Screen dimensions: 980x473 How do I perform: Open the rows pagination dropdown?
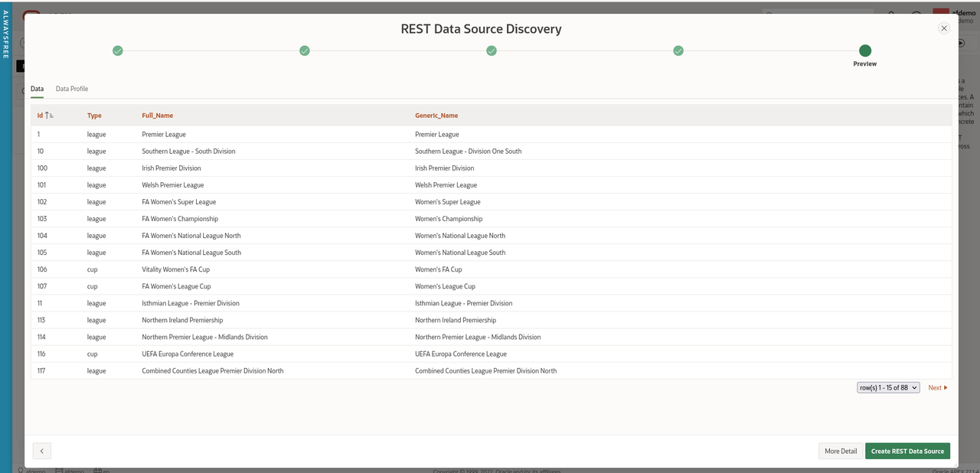click(x=887, y=387)
